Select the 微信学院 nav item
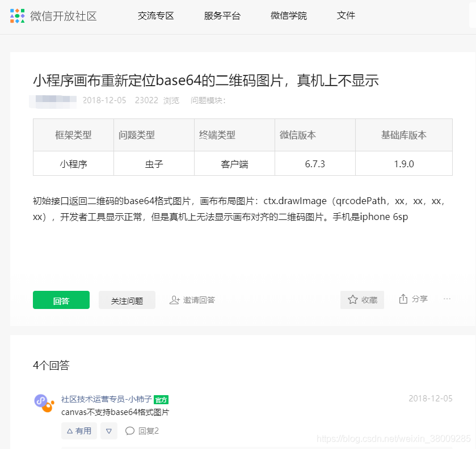This screenshot has height=449, width=476. (289, 16)
